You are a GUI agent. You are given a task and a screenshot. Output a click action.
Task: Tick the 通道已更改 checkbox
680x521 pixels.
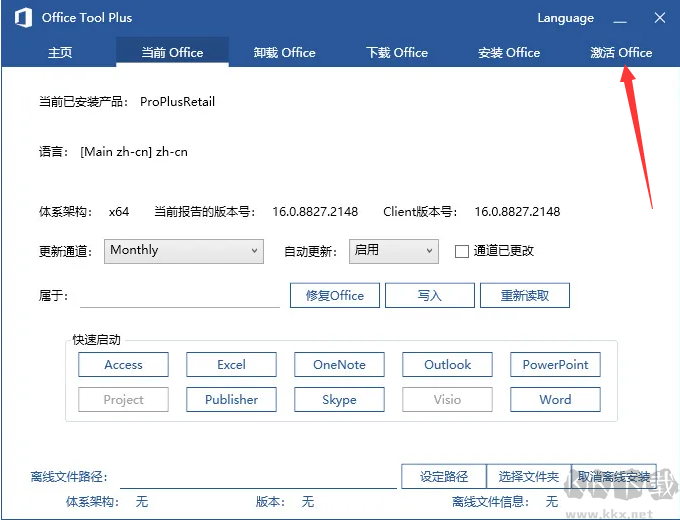tap(461, 251)
